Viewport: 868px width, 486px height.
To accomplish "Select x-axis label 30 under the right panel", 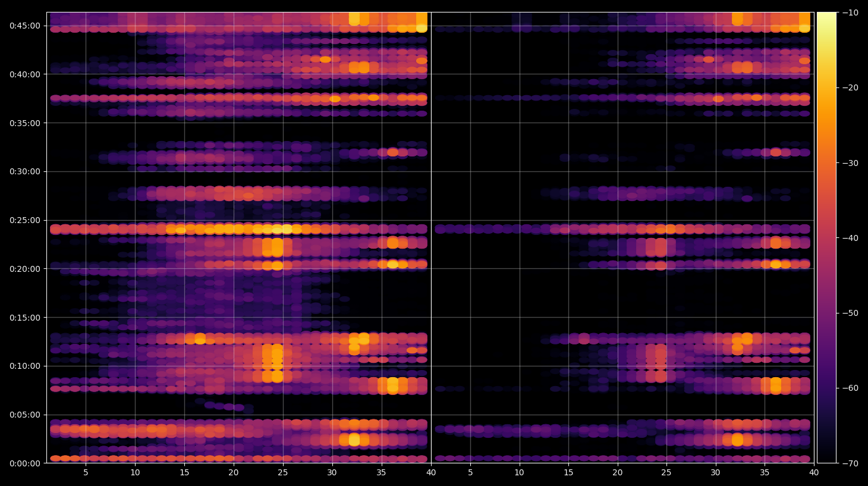I will tap(715, 473).
